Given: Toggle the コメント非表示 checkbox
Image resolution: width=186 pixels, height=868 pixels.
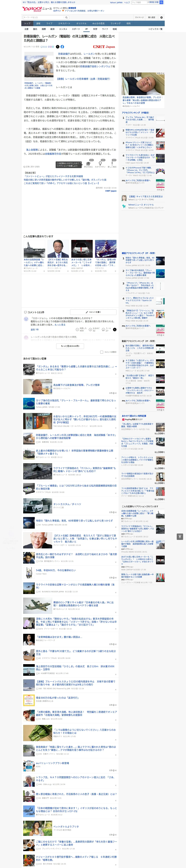Looking at the screenshot, I should pos(102,352).
